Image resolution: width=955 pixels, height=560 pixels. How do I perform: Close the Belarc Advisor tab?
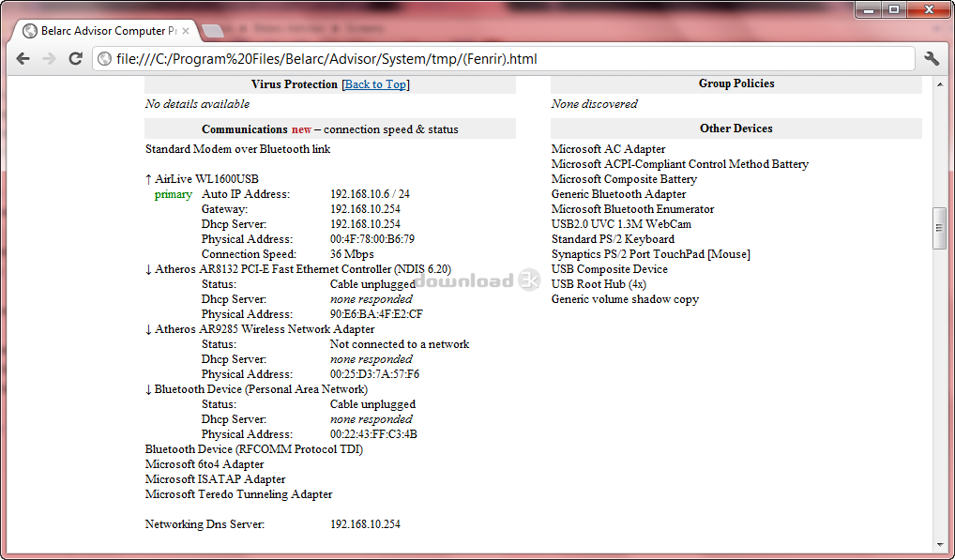[x=186, y=31]
